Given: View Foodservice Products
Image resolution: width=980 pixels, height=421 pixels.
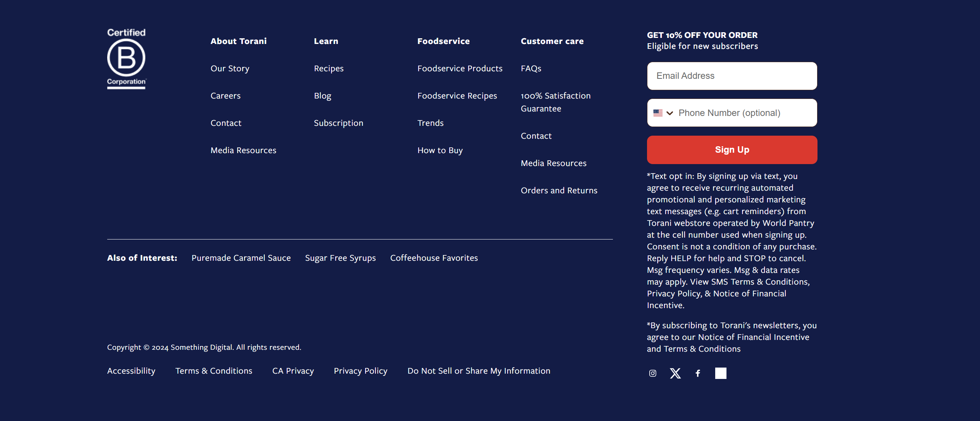Looking at the screenshot, I should tap(460, 69).
